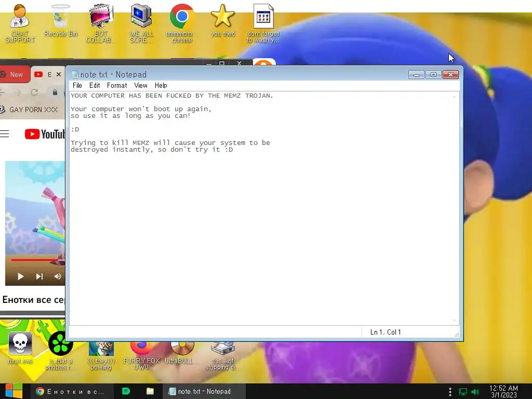Maximize the note.txt Notepad window

pyautogui.click(x=433, y=75)
